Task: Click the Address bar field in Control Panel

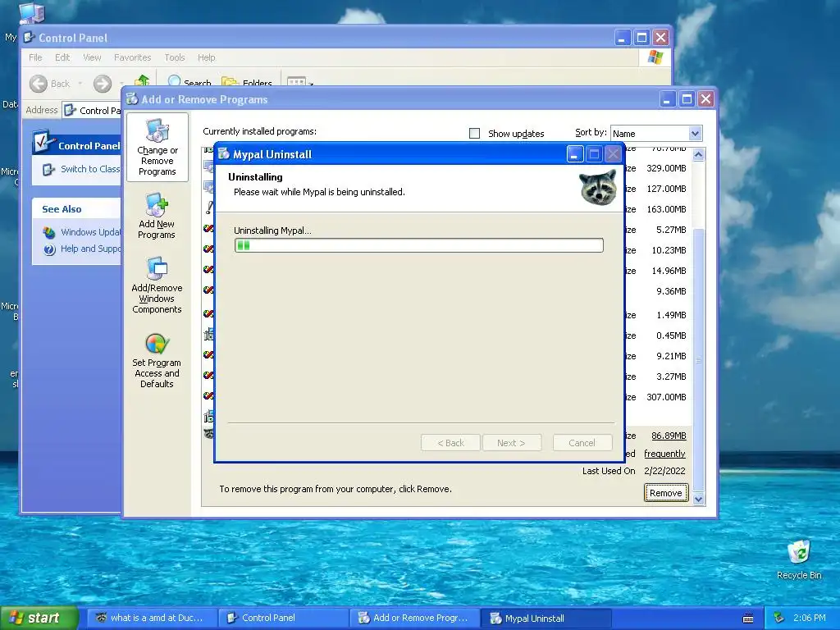Action: (92, 111)
